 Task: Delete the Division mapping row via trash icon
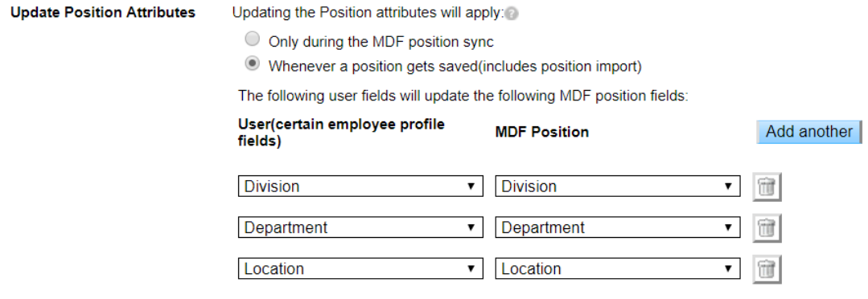point(767,186)
